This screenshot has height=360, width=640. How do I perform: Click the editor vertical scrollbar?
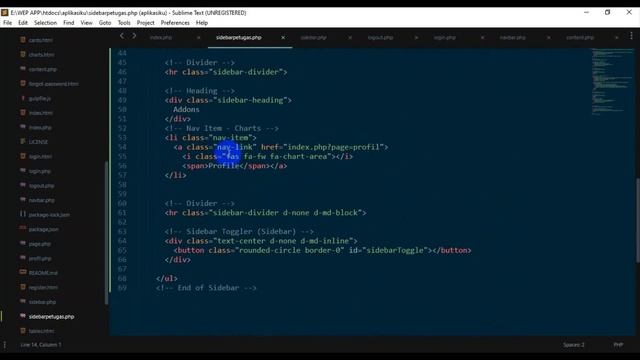point(638,220)
